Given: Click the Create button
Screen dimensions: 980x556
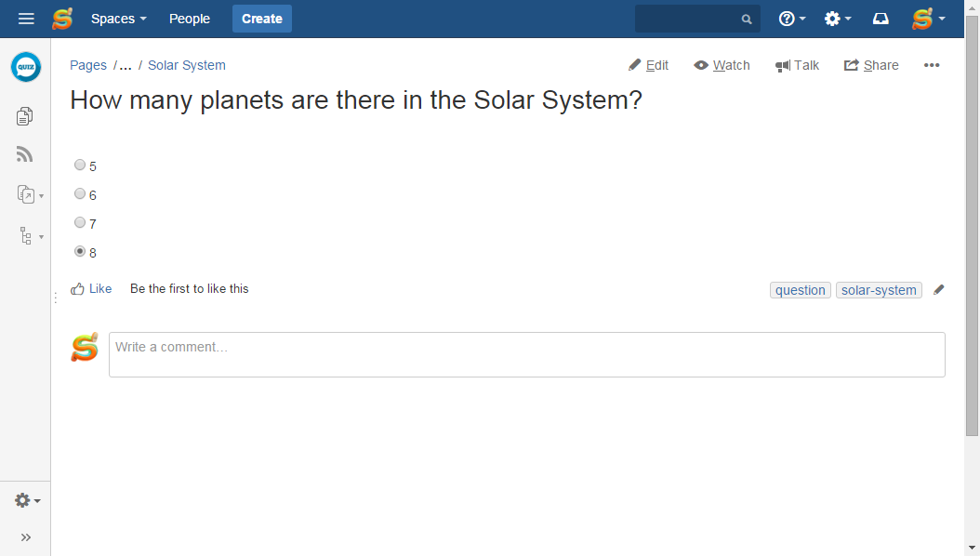Looking at the screenshot, I should point(262,19).
